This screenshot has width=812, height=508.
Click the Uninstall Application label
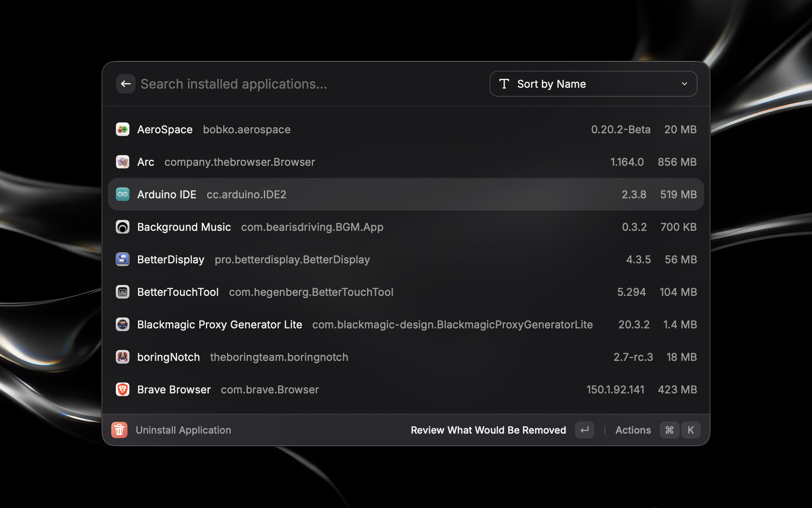[184, 430]
